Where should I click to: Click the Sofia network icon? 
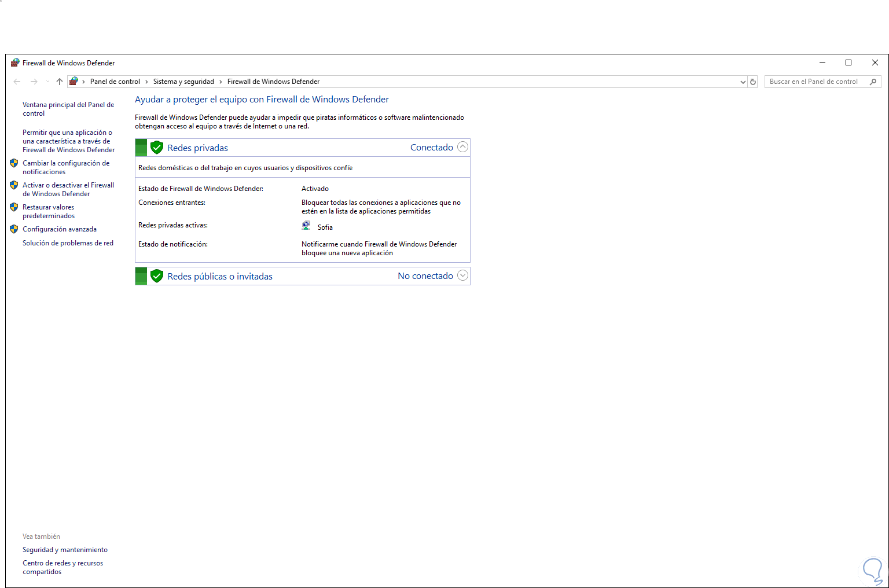point(306,226)
